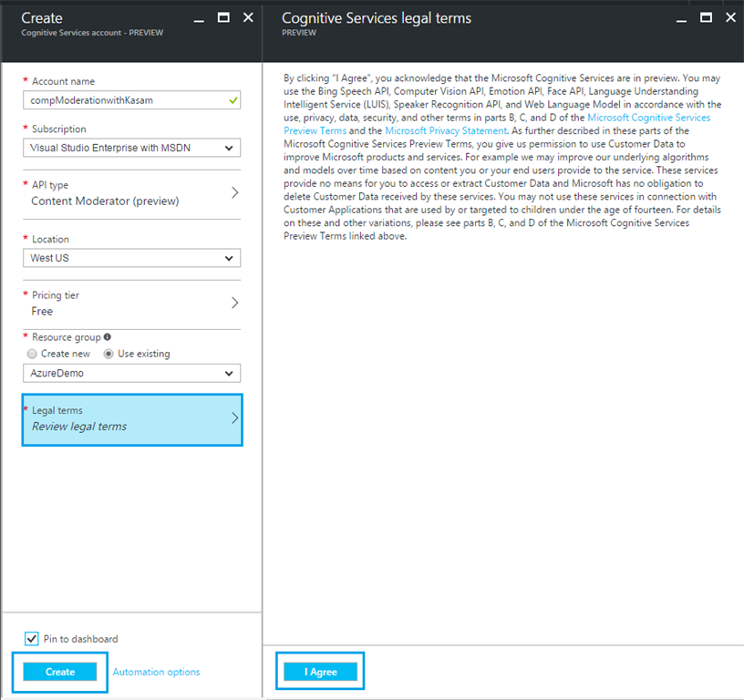Click the Resource group info icon
Screen dimensions: 744x700
[x=108, y=337]
